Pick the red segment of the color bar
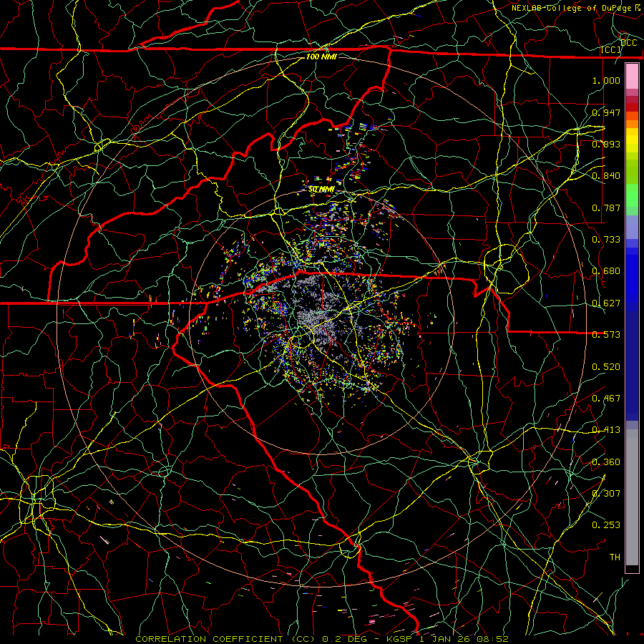The height and width of the screenshot is (644, 644). pyautogui.click(x=632, y=107)
